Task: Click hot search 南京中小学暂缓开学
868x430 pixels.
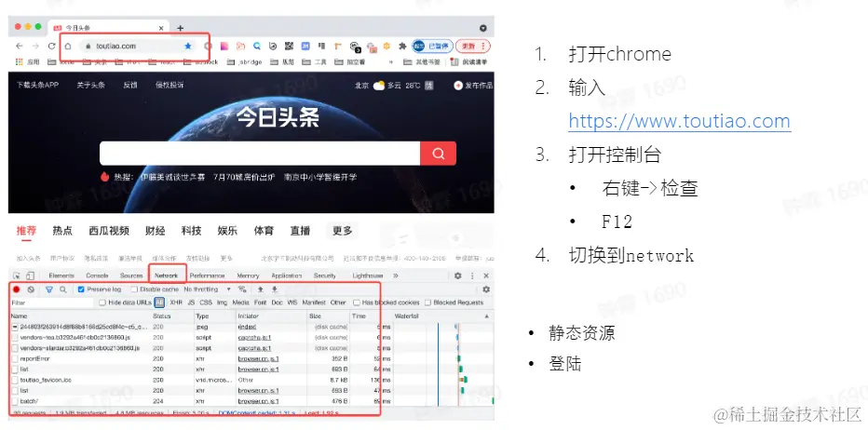Action: point(320,177)
